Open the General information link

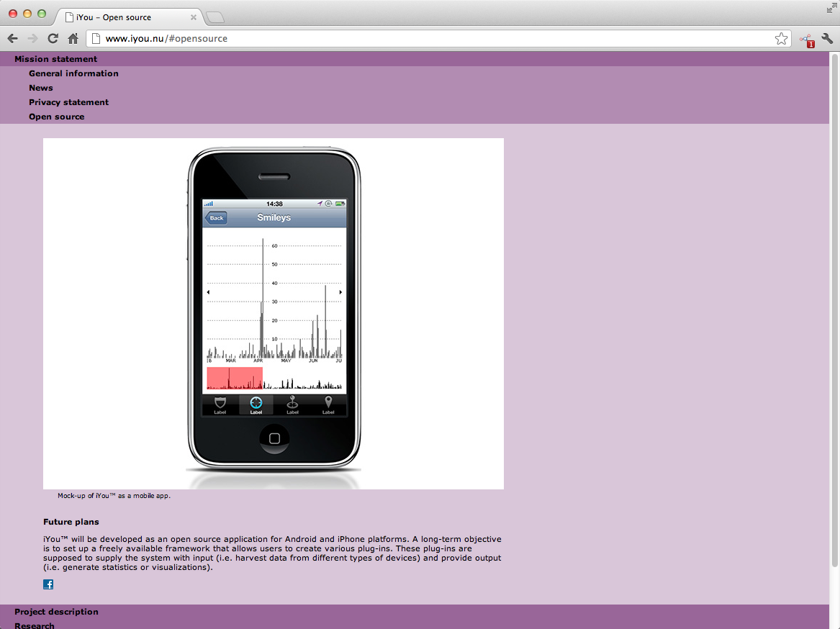(x=73, y=73)
